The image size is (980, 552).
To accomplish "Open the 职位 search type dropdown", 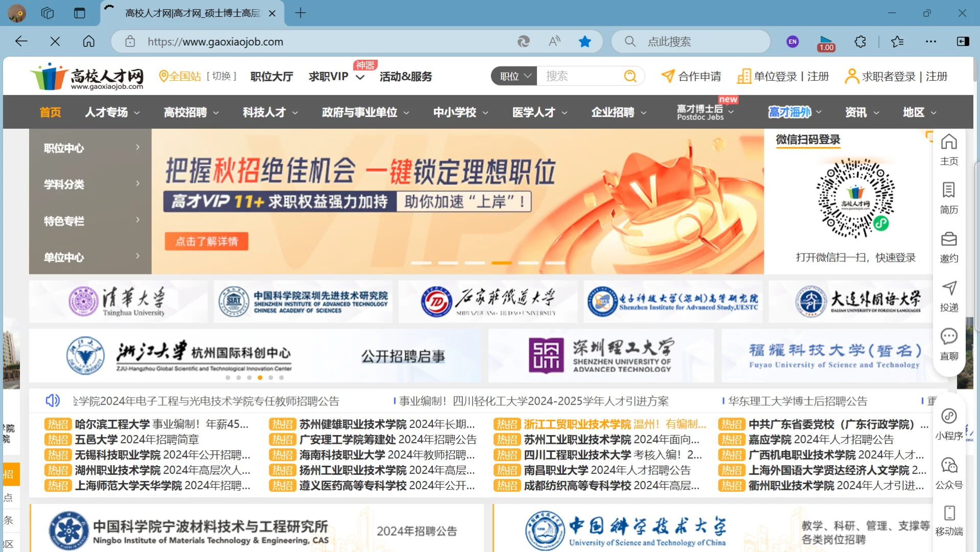I will [x=514, y=76].
